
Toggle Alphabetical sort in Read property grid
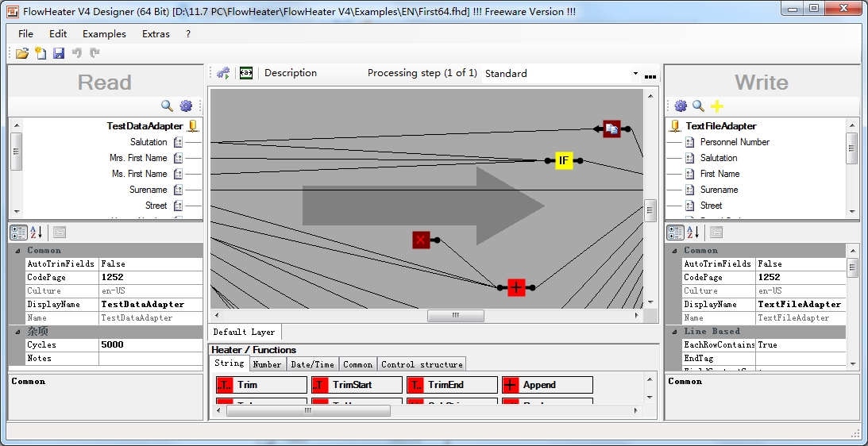coord(36,233)
